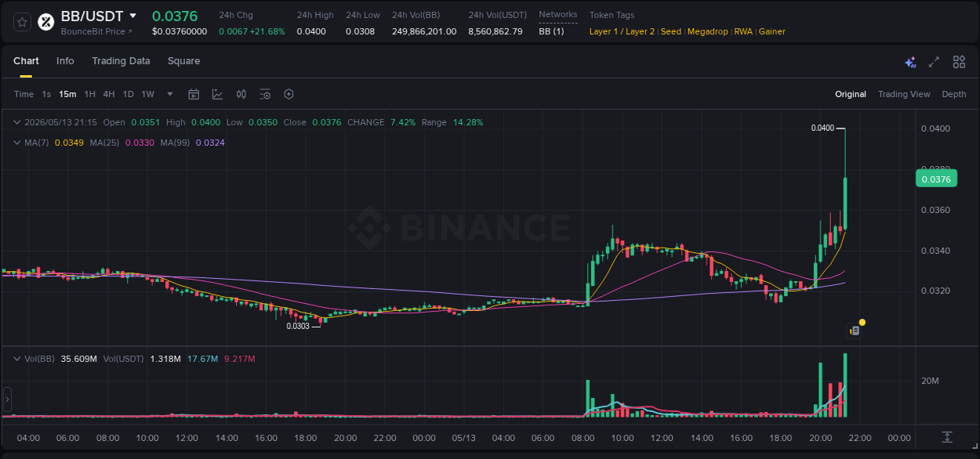Collapse the Vol(BB) indicator chevron
This screenshot has height=459, width=980.
click(17, 359)
